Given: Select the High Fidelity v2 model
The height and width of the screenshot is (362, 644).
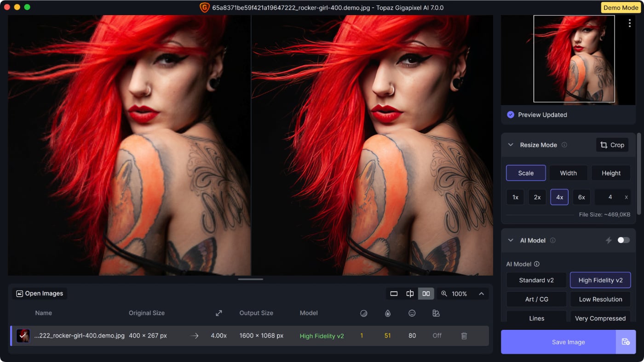Looking at the screenshot, I should tap(600, 280).
